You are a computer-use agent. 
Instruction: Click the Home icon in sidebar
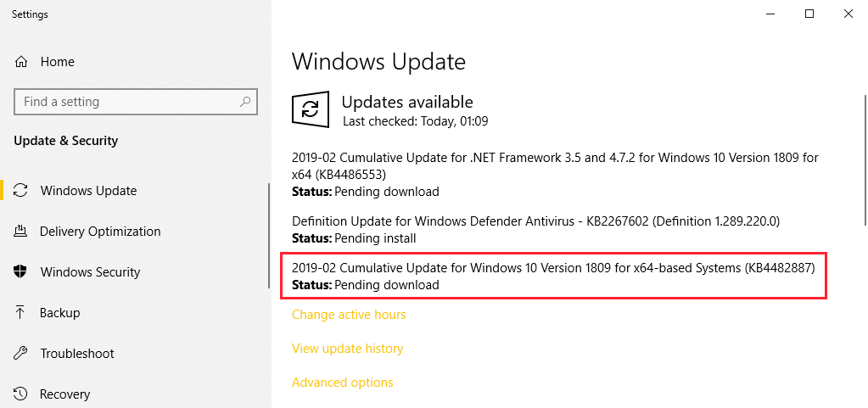tap(22, 62)
